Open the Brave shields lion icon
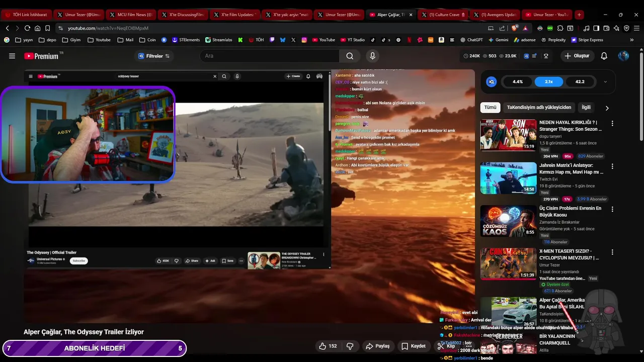 pyautogui.click(x=514, y=28)
